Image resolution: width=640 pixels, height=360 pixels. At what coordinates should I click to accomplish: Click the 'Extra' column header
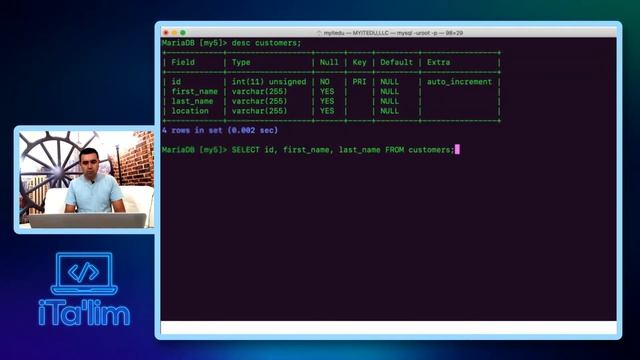pyautogui.click(x=438, y=62)
